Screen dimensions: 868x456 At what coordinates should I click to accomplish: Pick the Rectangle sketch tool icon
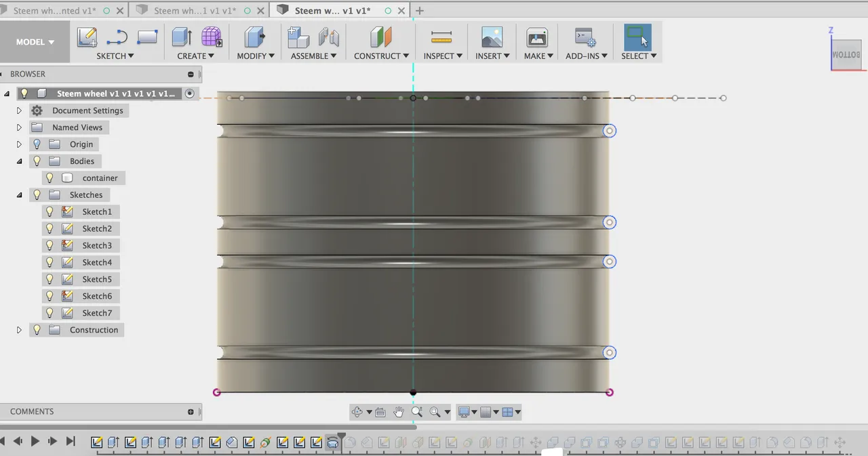pyautogui.click(x=147, y=37)
